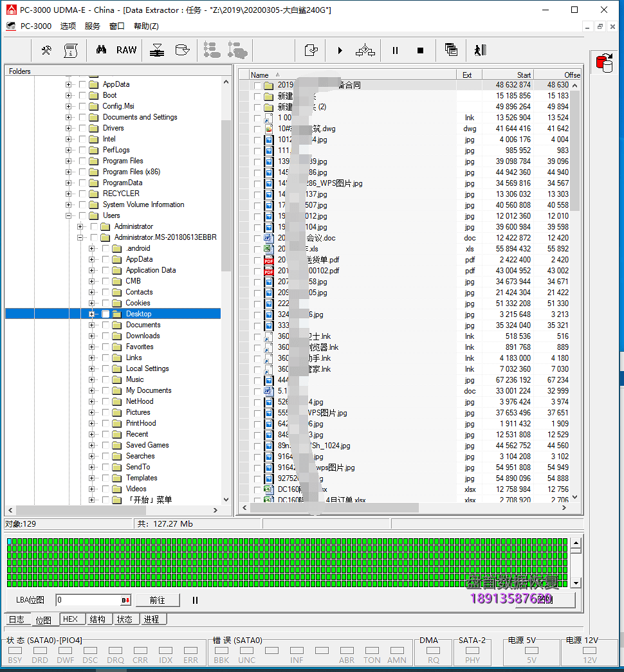The width and height of the screenshot is (624, 672).
Task: Open the scroll/script icon in toolbar
Action: pos(71,50)
